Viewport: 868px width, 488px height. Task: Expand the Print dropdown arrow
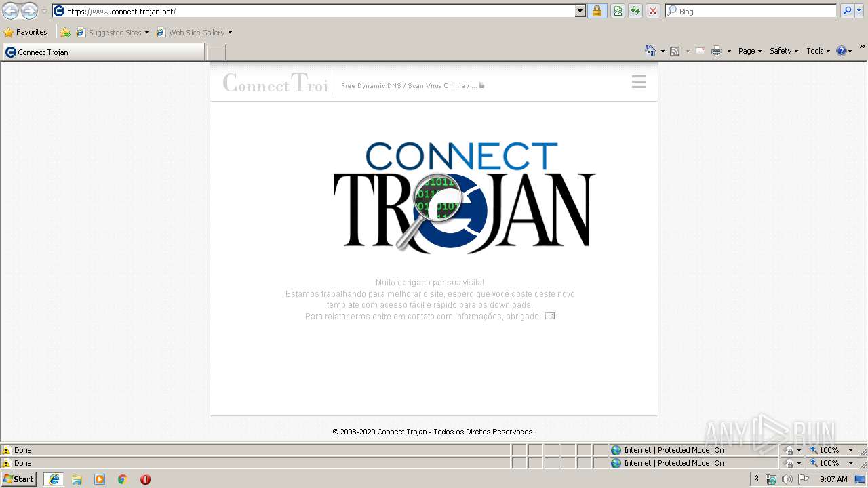pos(729,51)
